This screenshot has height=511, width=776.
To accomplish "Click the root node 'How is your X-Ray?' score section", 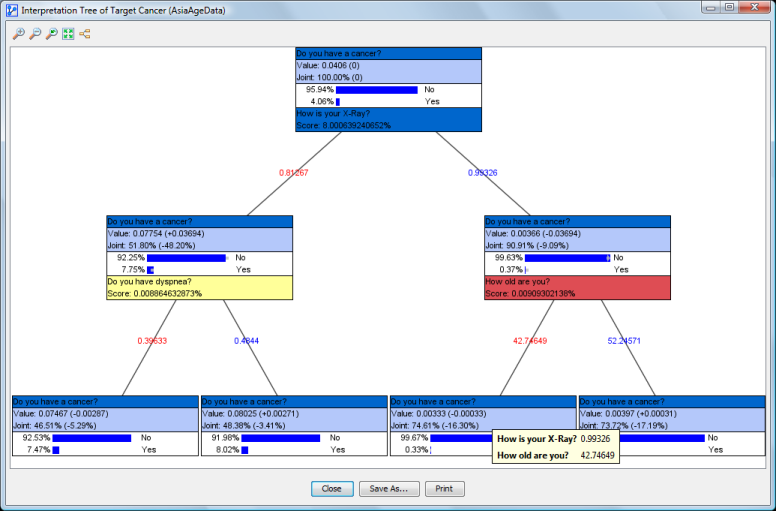I will [x=388, y=119].
